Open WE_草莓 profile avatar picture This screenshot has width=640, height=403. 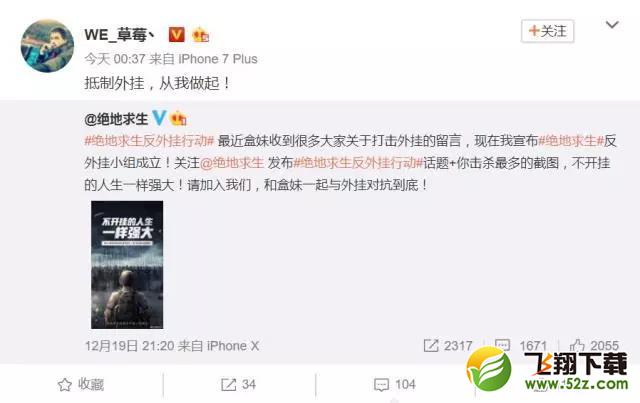click(x=47, y=46)
